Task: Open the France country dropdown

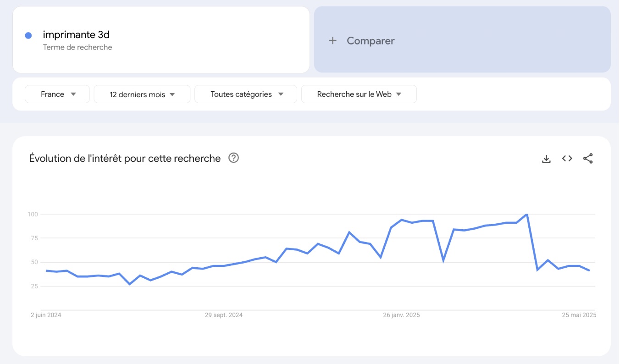Action: pos(57,94)
